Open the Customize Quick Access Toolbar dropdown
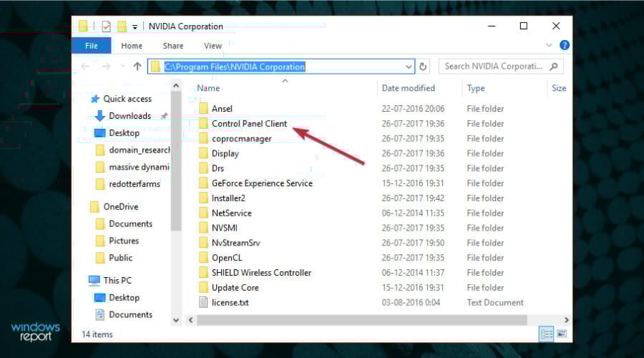This screenshot has width=644, height=358. tap(135, 27)
